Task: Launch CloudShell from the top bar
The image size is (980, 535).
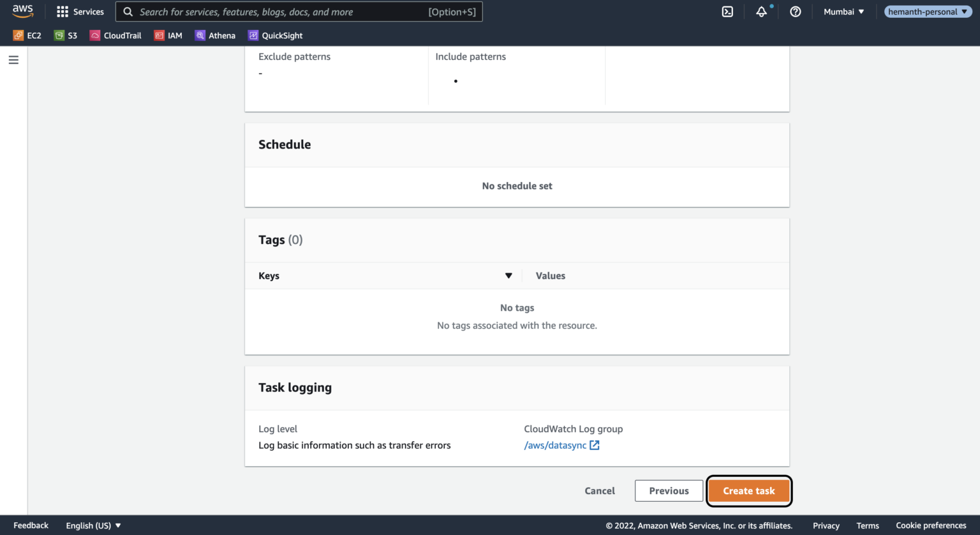Action: [x=727, y=11]
